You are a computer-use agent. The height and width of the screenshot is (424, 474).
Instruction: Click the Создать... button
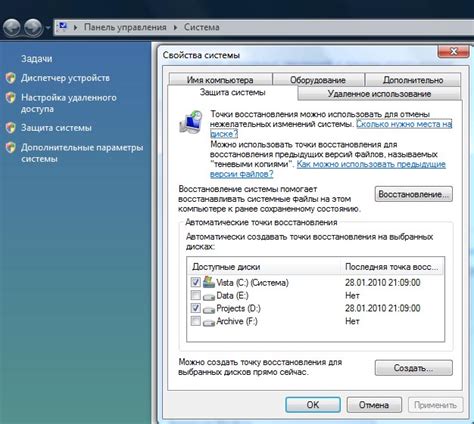tap(414, 368)
